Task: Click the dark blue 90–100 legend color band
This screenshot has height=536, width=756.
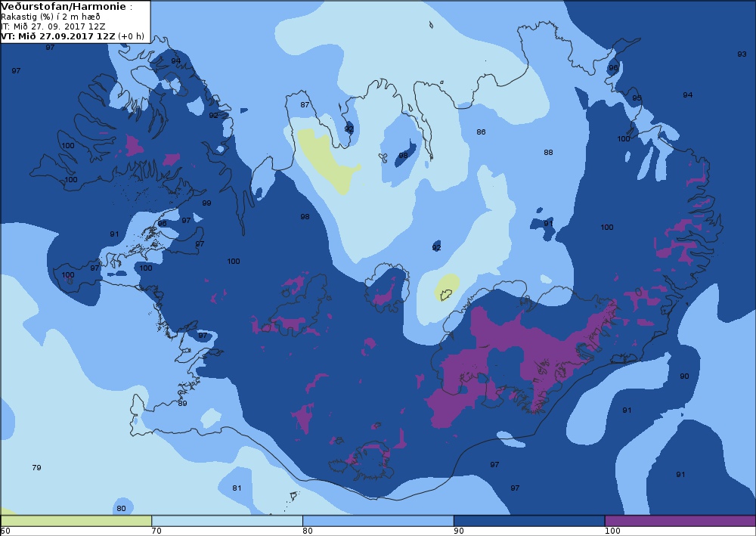Action: point(529,521)
